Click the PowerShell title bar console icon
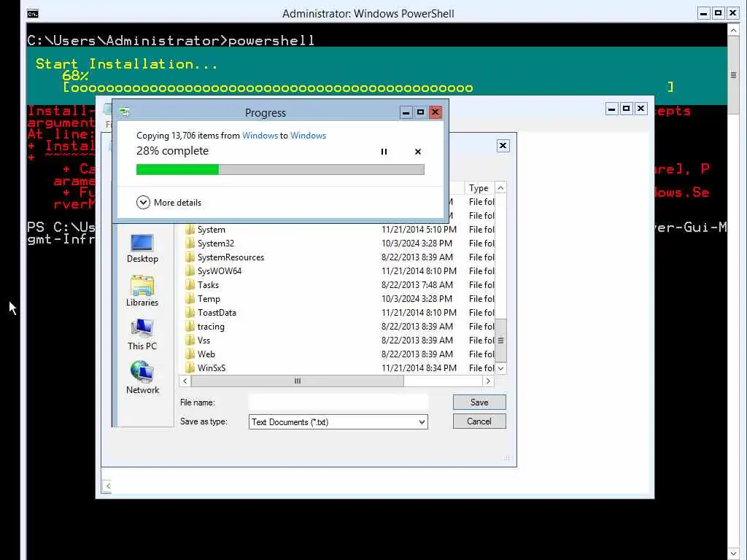Image resolution: width=747 pixels, height=560 pixels. pyautogui.click(x=33, y=14)
